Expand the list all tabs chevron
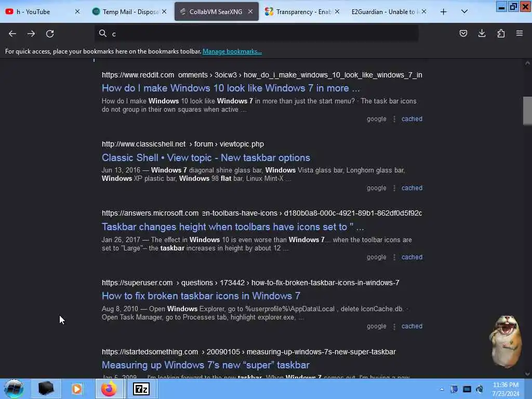532x399 pixels. [x=464, y=12]
